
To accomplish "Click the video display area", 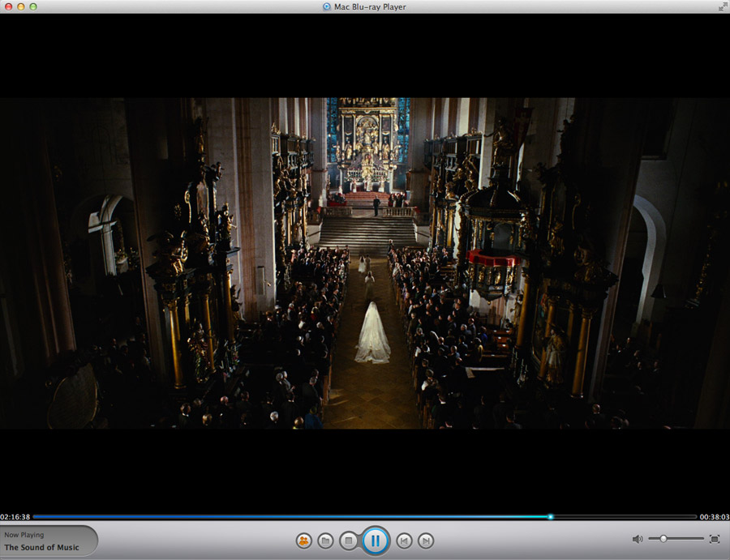I will coord(365,263).
